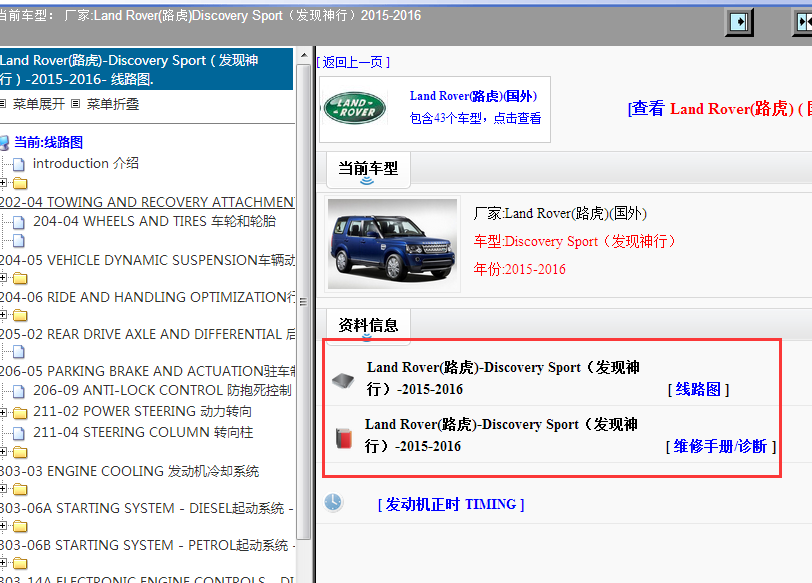Click the folder icon above 204-06 RIDE AND HANDLING
The image size is (812, 583).
(x=20, y=279)
